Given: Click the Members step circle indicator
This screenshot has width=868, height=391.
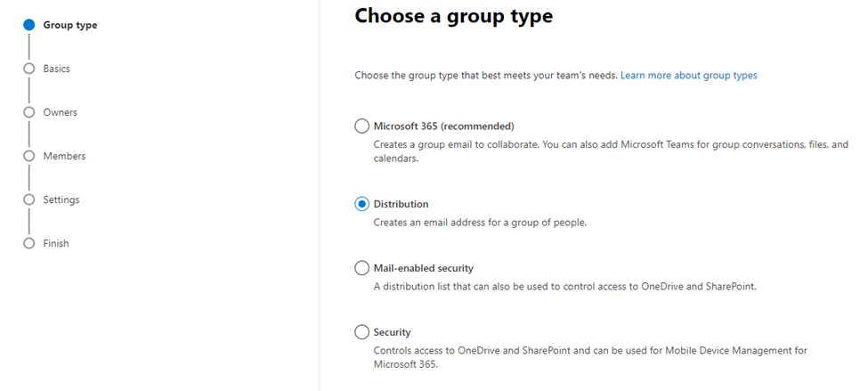Looking at the screenshot, I should 28,156.
